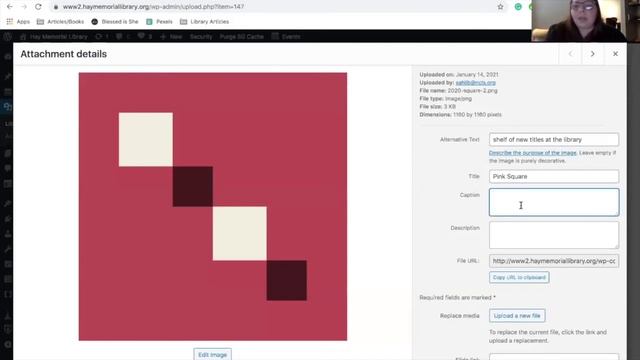The image size is (640, 360).
Task: Click the green browser extension icon
Action: [x=518, y=7]
